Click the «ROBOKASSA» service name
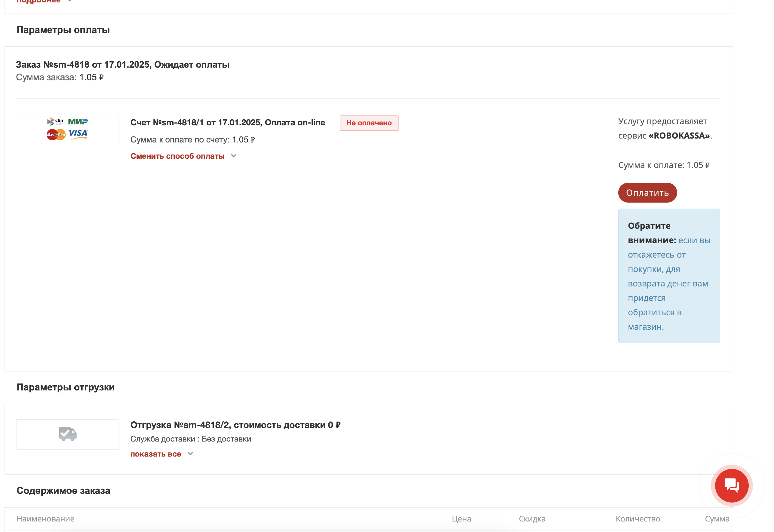 pos(679,136)
